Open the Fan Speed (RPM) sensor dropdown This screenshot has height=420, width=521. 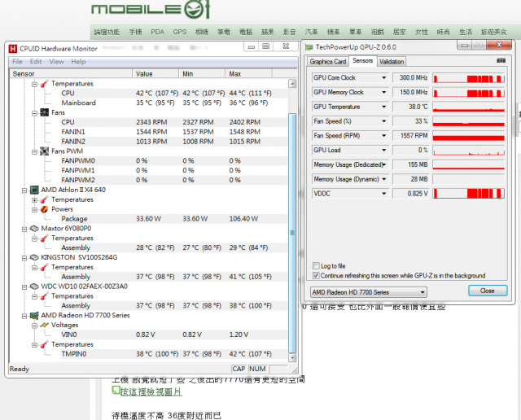click(x=383, y=136)
